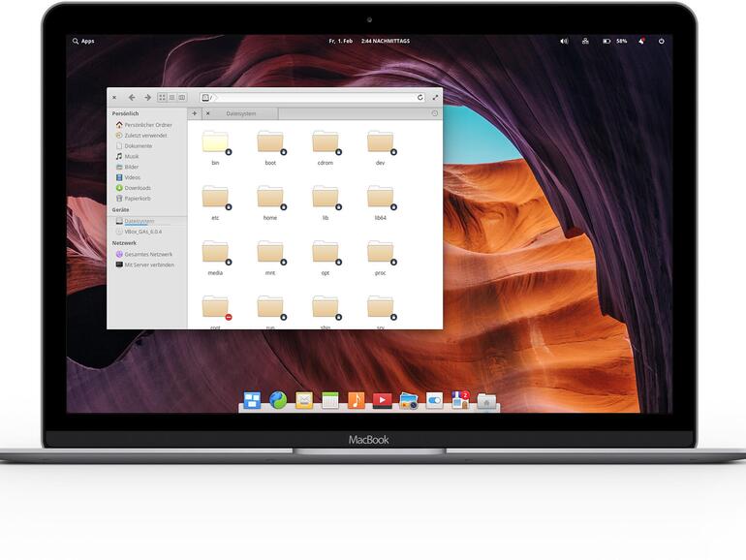This screenshot has height=560, width=746.
Task: Select the media folder
Action: (215, 259)
